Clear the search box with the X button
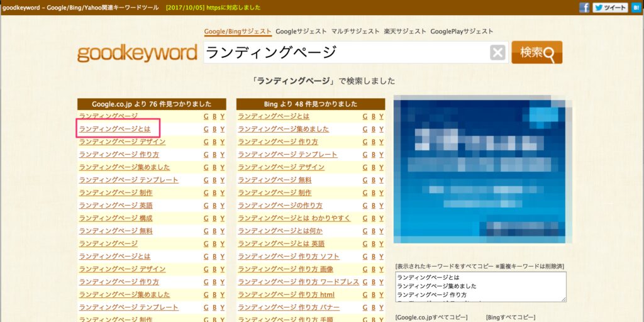 point(497,53)
